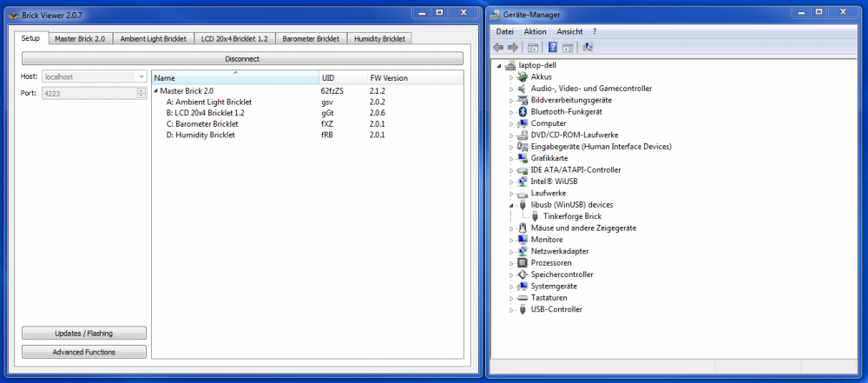868x383 pixels.
Task: Click the Netzwerkadapter category icon
Action: (x=523, y=251)
